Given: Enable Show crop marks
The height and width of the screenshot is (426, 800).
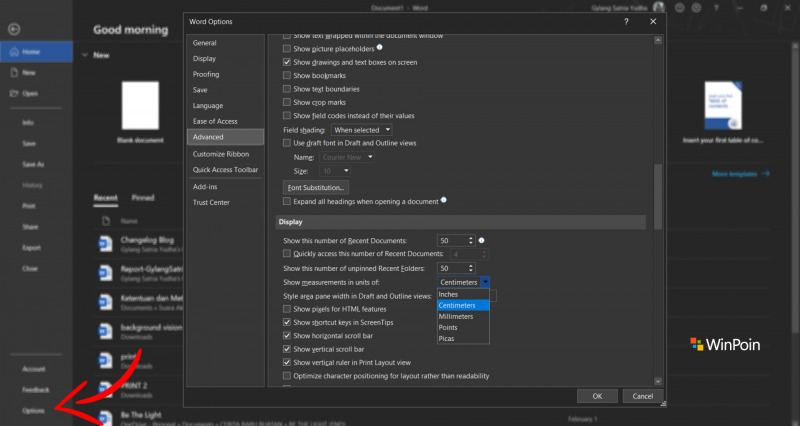Looking at the screenshot, I should (287, 102).
